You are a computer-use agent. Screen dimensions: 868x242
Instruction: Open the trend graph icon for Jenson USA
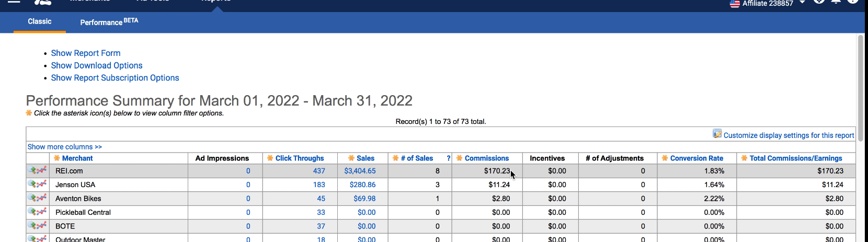pyautogui.click(x=42, y=184)
